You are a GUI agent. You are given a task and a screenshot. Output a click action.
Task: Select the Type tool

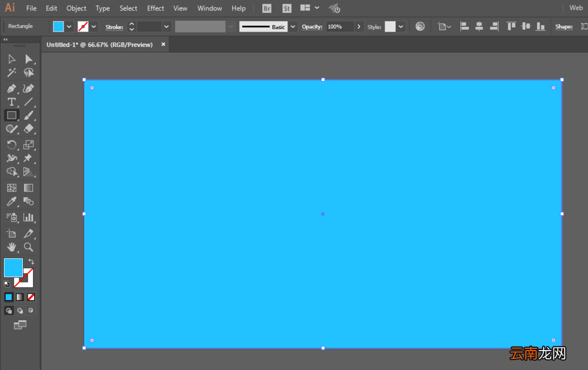tap(12, 102)
